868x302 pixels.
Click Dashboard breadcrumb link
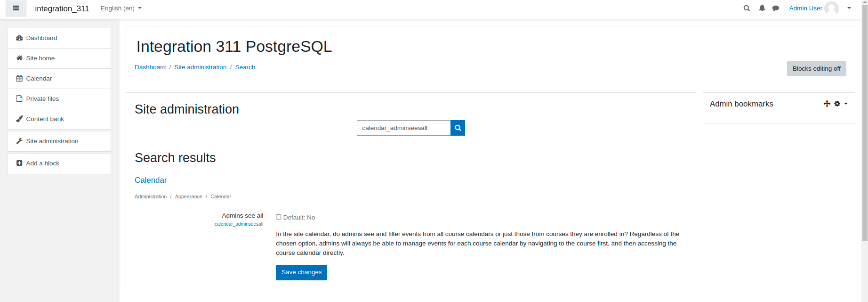pyautogui.click(x=150, y=67)
